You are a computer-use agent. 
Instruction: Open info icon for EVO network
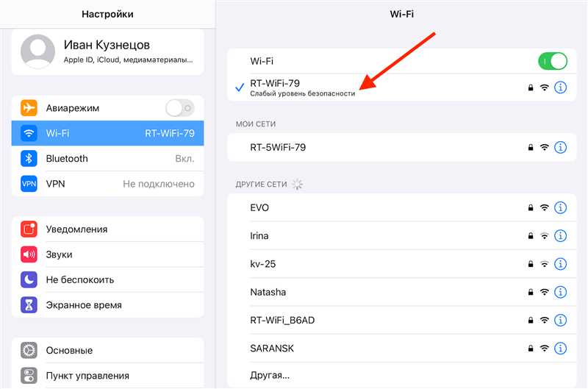click(560, 207)
